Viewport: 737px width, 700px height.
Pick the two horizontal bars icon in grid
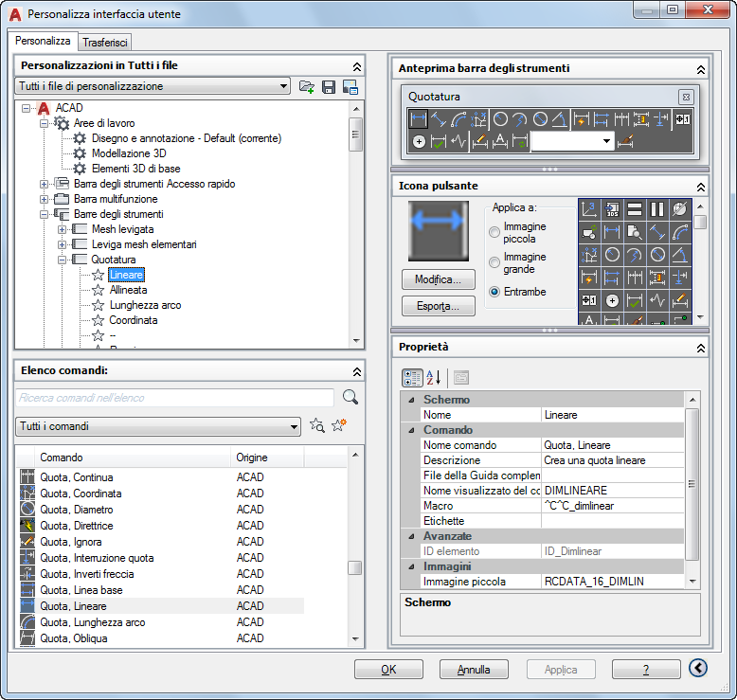click(635, 209)
